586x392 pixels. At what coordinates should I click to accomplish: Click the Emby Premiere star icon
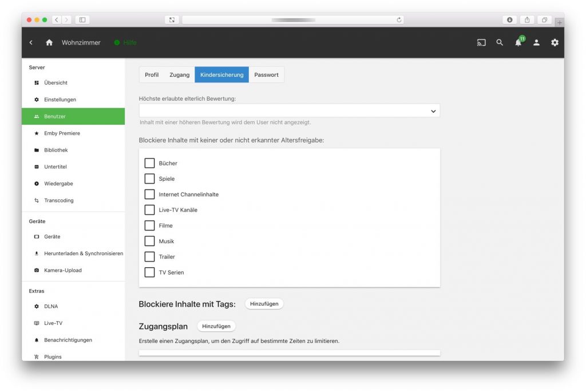click(x=36, y=133)
